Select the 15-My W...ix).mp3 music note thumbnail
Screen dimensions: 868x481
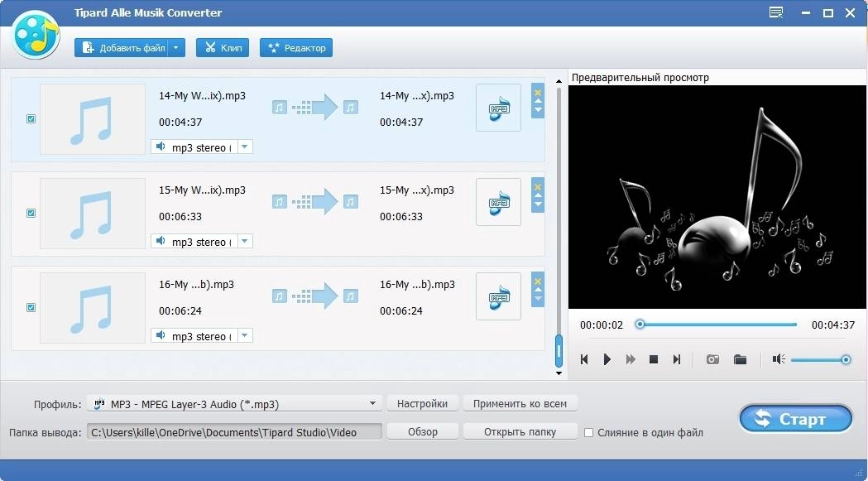tap(93, 214)
